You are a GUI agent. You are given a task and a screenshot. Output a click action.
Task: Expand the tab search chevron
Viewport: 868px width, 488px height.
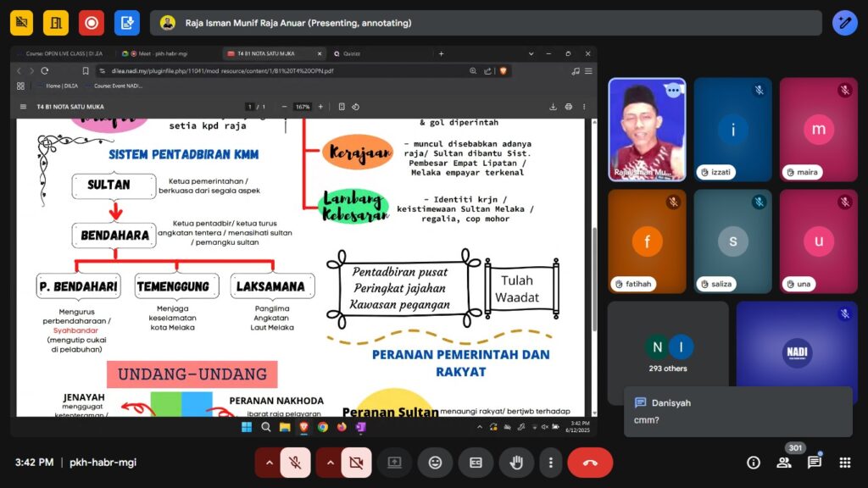click(531, 53)
